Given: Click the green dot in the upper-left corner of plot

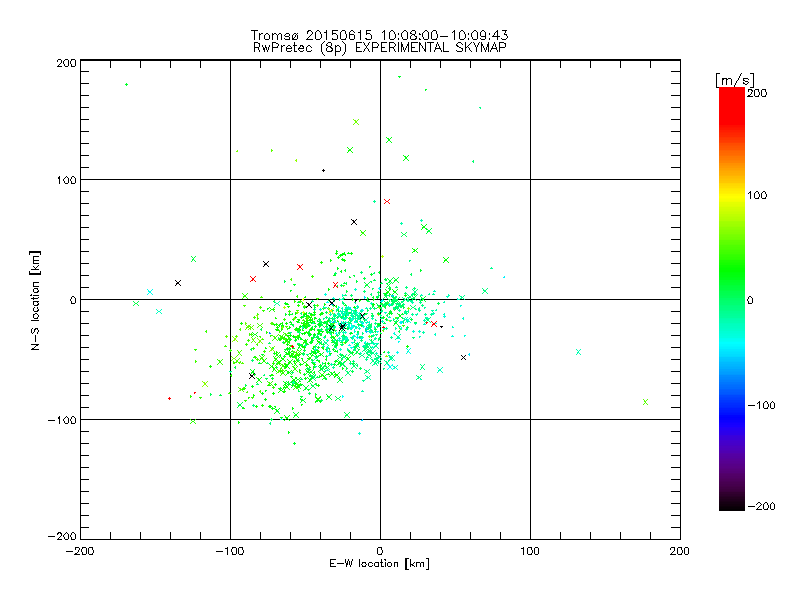Looking at the screenshot, I should (x=127, y=85).
